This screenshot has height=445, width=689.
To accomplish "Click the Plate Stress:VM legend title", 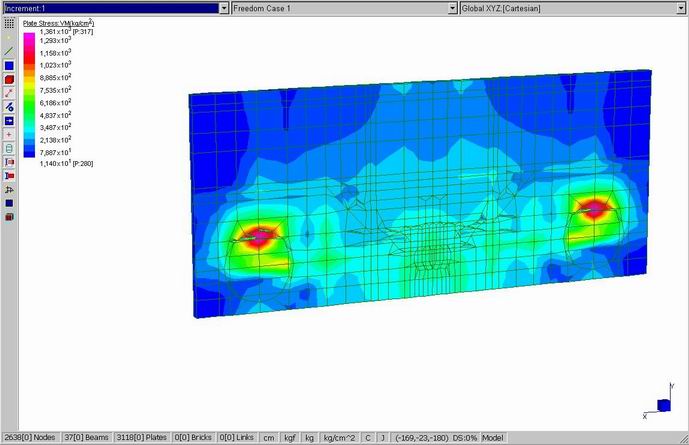I will tap(58, 23).
